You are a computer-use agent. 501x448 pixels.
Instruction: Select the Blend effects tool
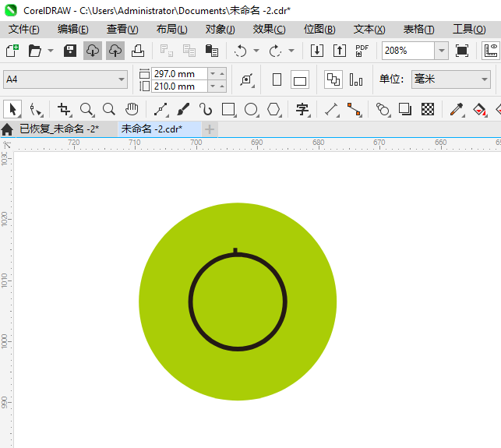coord(383,110)
